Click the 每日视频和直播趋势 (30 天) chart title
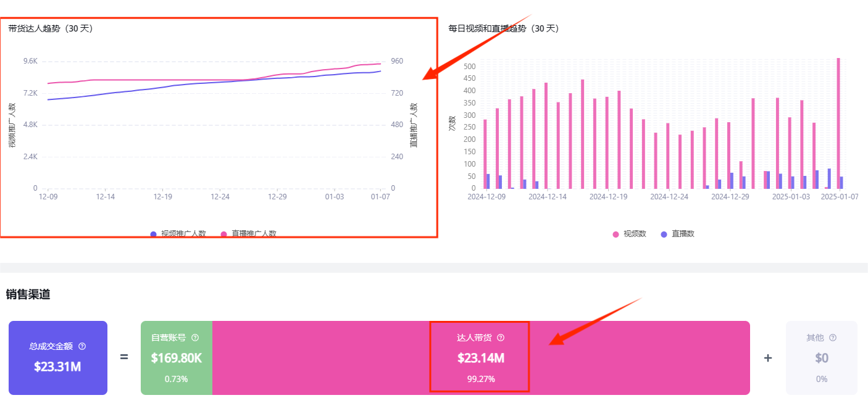This screenshot has width=868, height=411. (x=503, y=28)
